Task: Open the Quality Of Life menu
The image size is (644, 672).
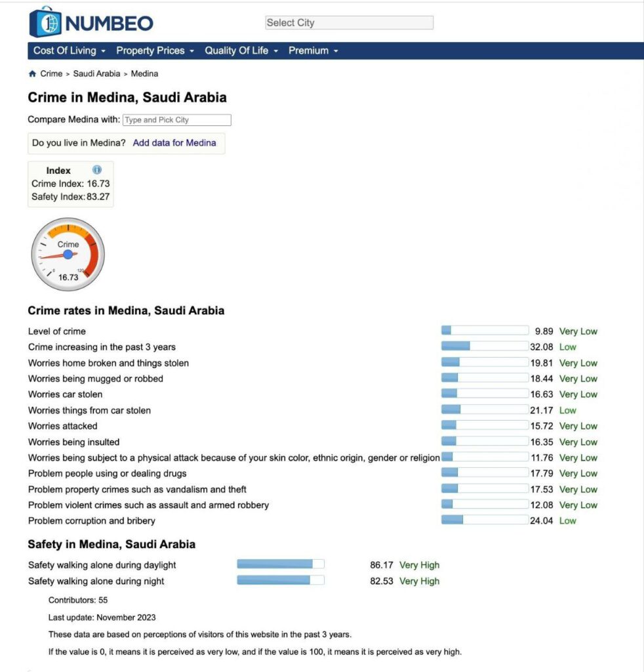Action: pos(241,51)
